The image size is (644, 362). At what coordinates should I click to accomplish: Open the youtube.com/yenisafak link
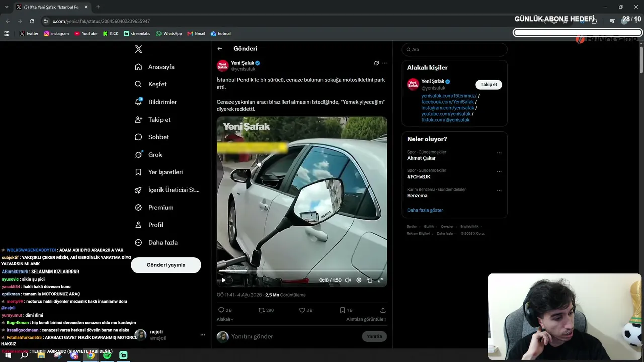[x=446, y=114]
